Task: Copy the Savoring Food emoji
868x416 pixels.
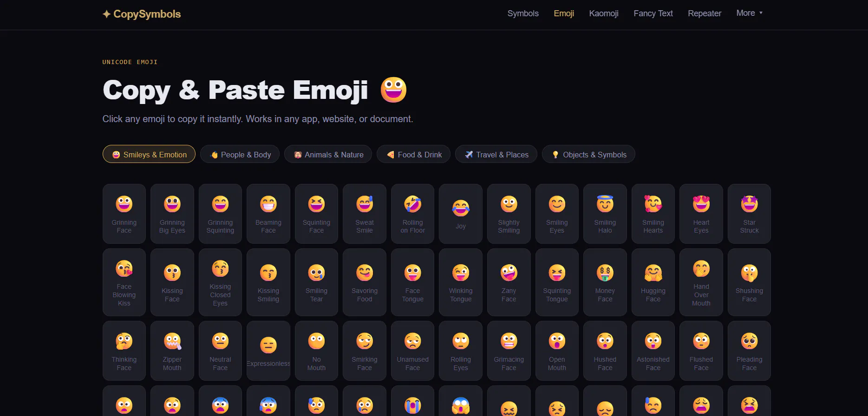Action: pyautogui.click(x=365, y=282)
